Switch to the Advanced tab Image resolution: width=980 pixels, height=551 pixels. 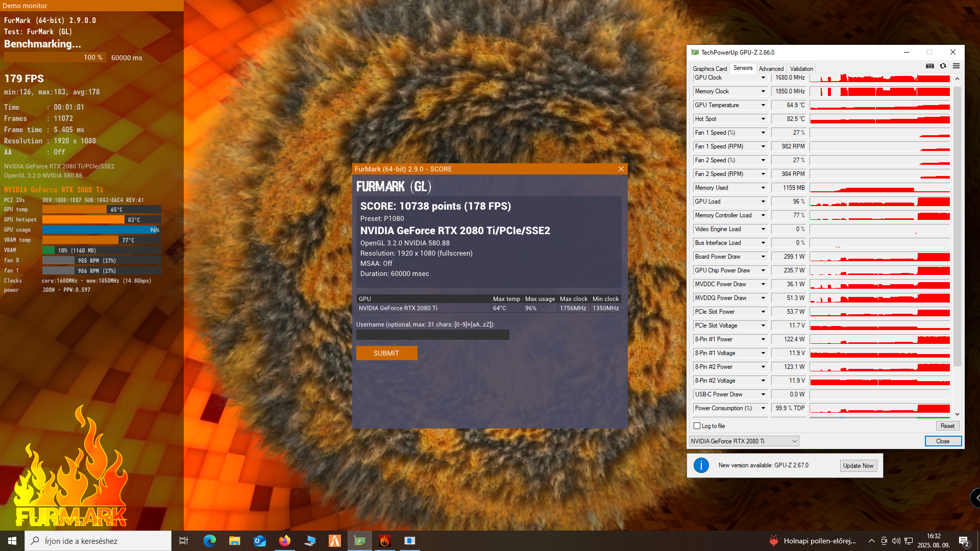pos(771,69)
